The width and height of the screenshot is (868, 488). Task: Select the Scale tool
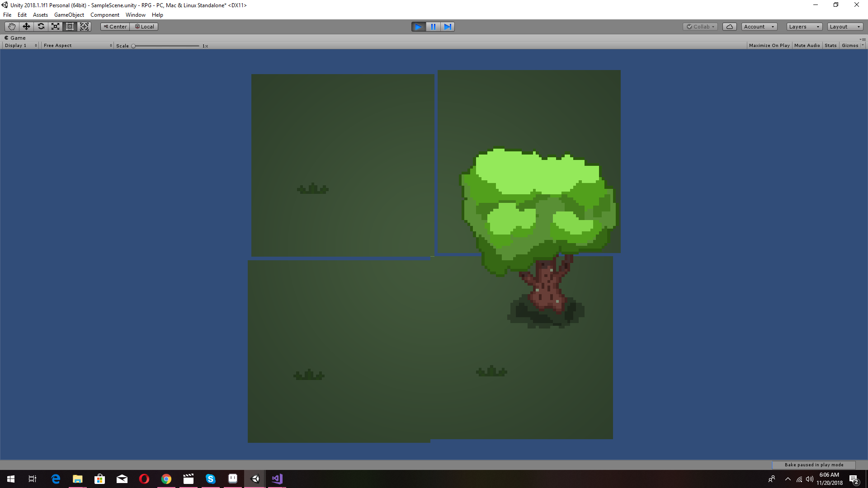point(55,26)
